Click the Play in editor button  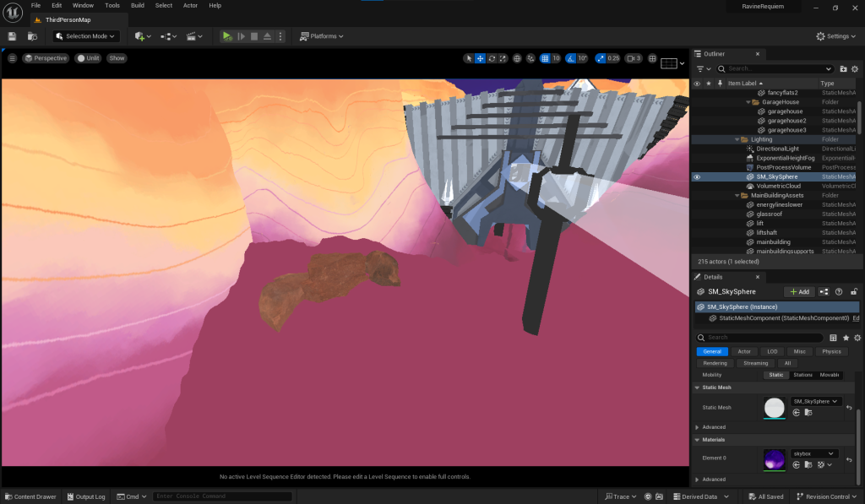(x=226, y=36)
